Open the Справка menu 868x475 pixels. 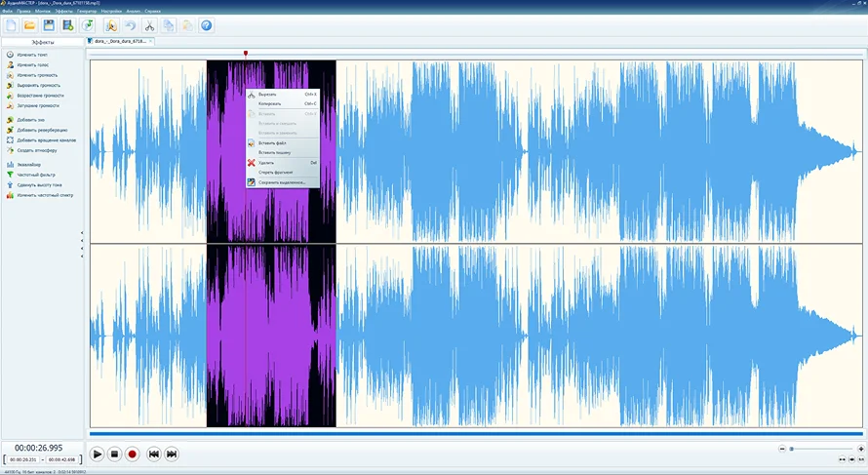coord(153,11)
